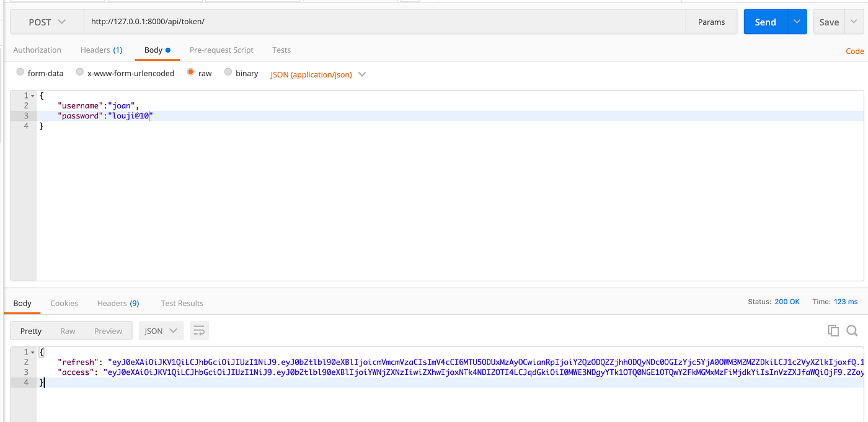Open the POST method dropdown
Image resolution: width=868 pixels, height=422 pixels.
point(46,21)
